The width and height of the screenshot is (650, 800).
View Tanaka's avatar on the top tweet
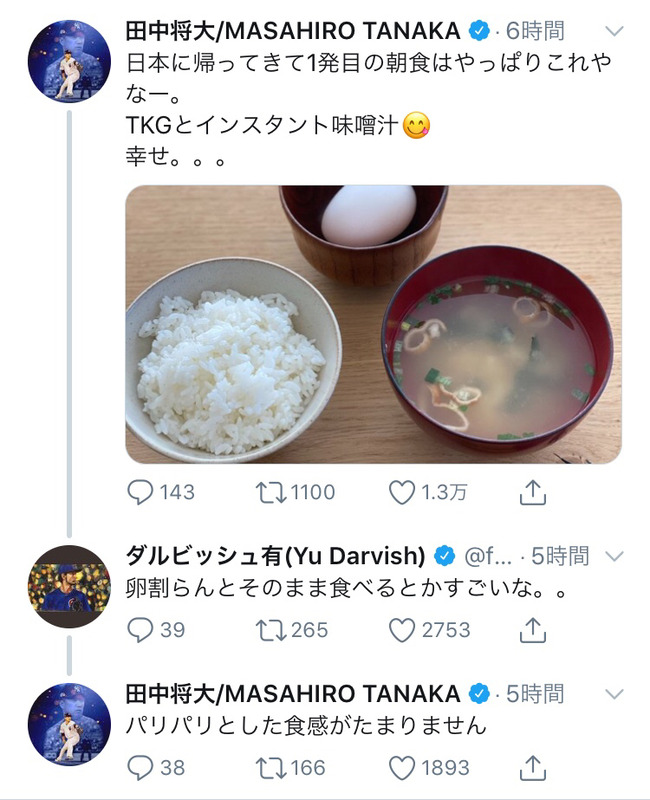click(x=69, y=62)
